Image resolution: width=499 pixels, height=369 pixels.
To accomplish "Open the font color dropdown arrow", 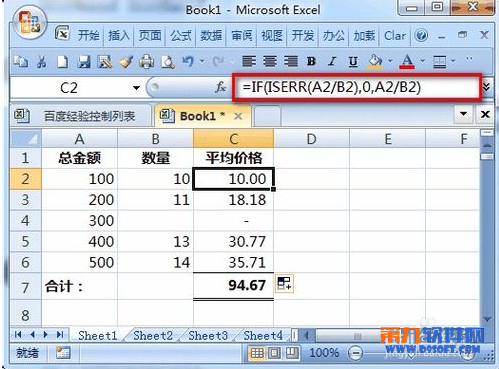I will tap(422, 61).
